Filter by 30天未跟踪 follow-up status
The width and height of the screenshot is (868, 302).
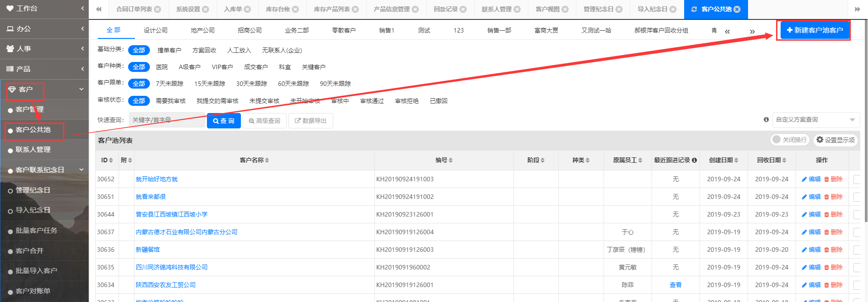tap(251, 84)
